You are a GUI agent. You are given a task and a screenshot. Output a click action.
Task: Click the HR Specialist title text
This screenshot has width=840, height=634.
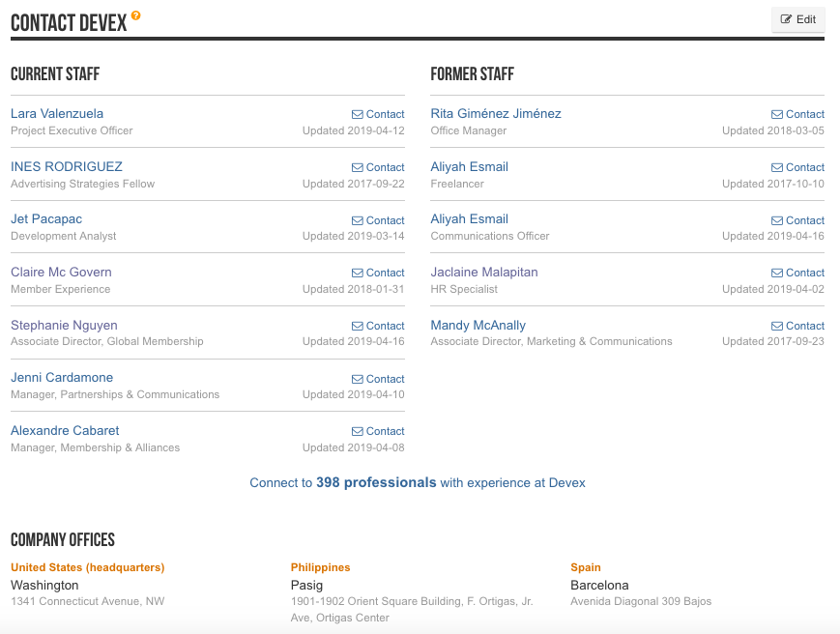point(464,289)
